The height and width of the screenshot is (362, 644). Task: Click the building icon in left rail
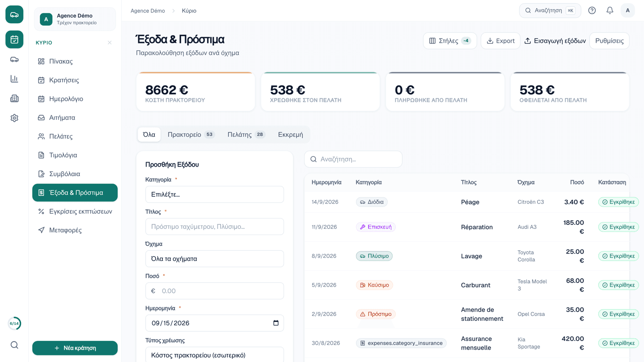click(14, 98)
